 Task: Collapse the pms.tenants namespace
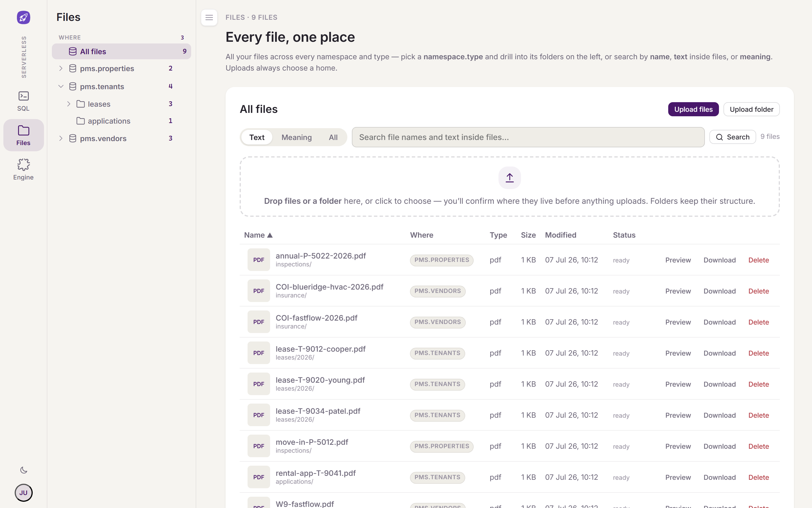click(61, 86)
